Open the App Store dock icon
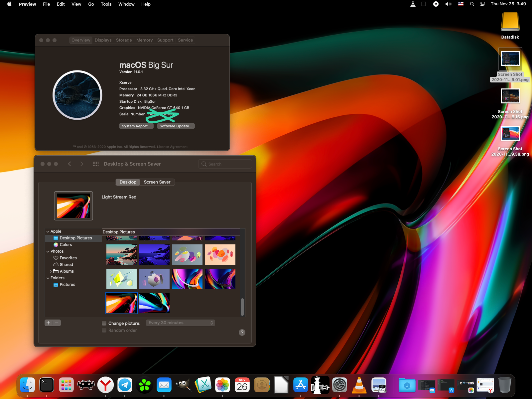 301,385
